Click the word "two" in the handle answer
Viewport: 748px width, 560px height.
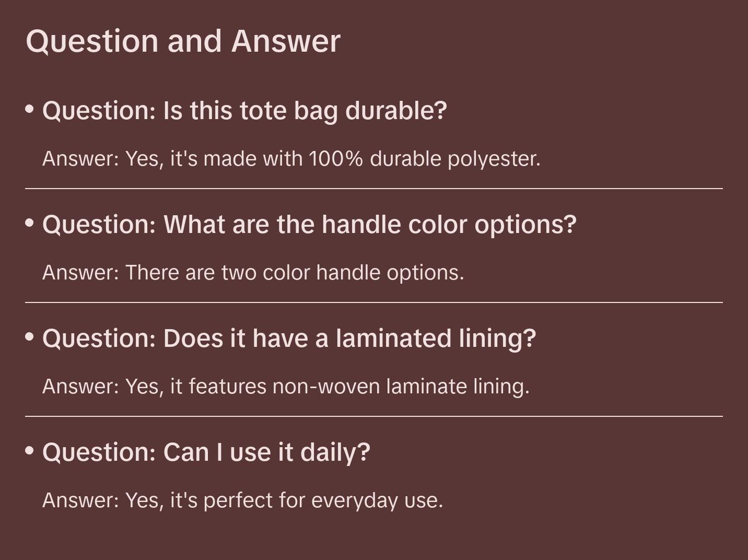(239, 273)
